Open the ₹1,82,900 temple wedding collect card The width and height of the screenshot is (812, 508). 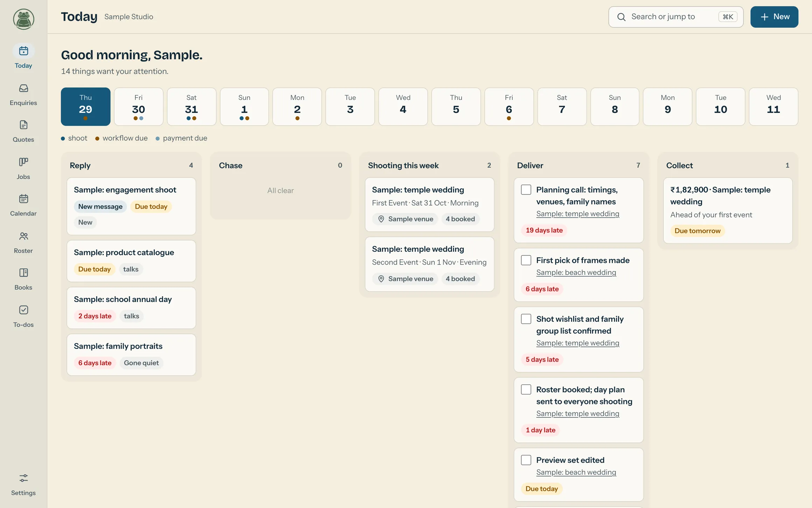coord(728,211)
